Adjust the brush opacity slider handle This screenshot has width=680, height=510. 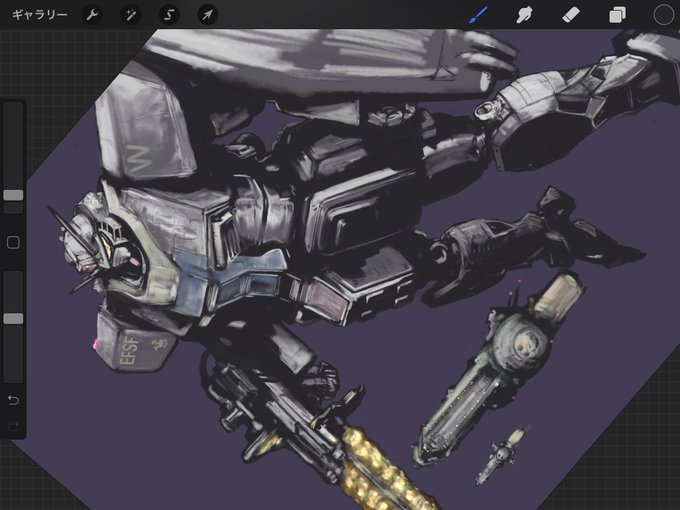13,319
